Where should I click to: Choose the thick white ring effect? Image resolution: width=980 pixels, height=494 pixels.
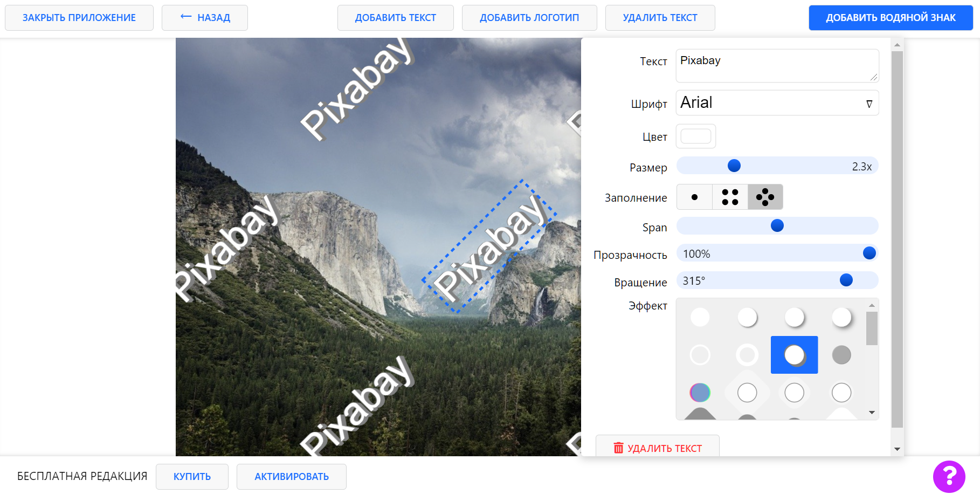(x=747, y=355)
